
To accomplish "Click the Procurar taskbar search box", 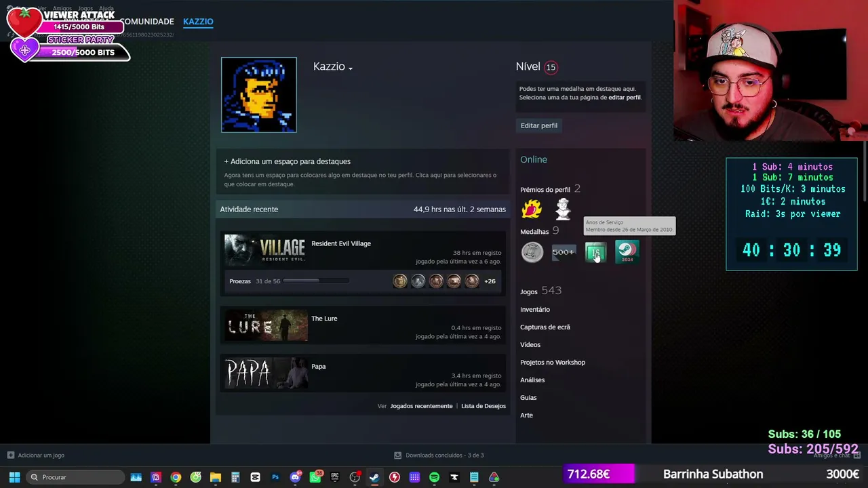I will (x=75, y=477).
